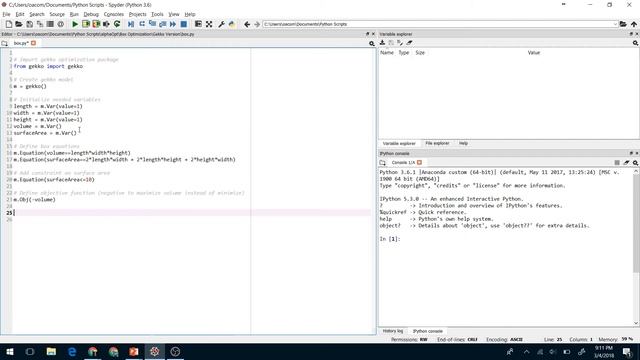The height and width of the screenshot is (360, 640).
Task: Browse tabs icon in editor tab bar
Action: point(4,43)
